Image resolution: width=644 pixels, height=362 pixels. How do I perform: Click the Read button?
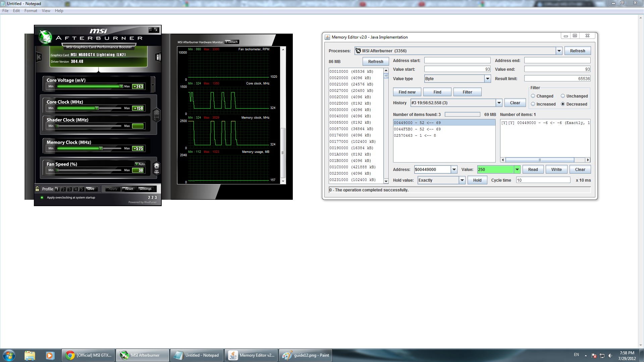pyautogui.click(x=533, y=170)
